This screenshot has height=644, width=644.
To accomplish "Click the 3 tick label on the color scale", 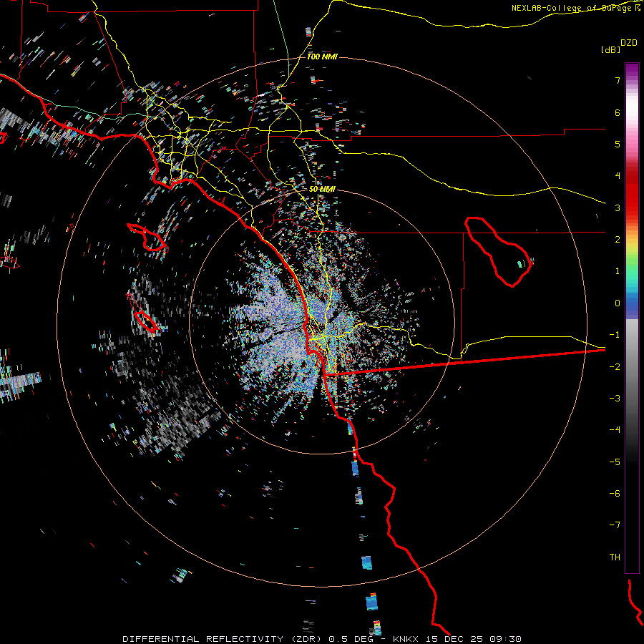I will click(618, 208).
